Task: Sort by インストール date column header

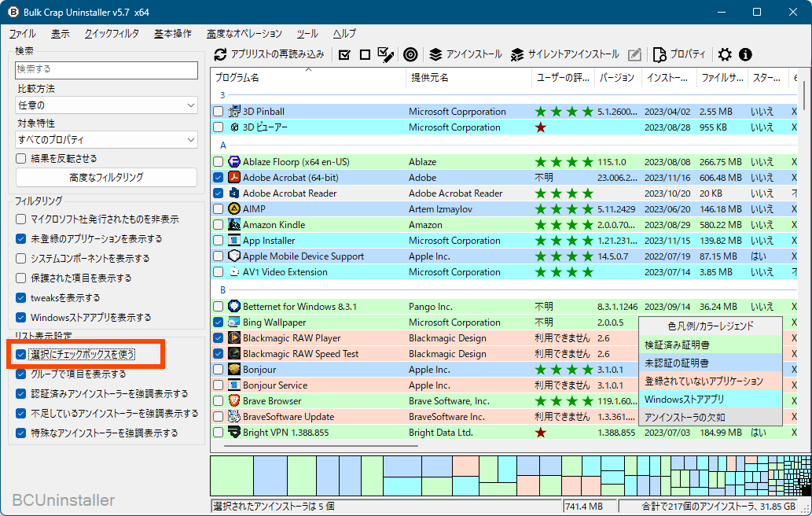Action: tap(669, 78)
